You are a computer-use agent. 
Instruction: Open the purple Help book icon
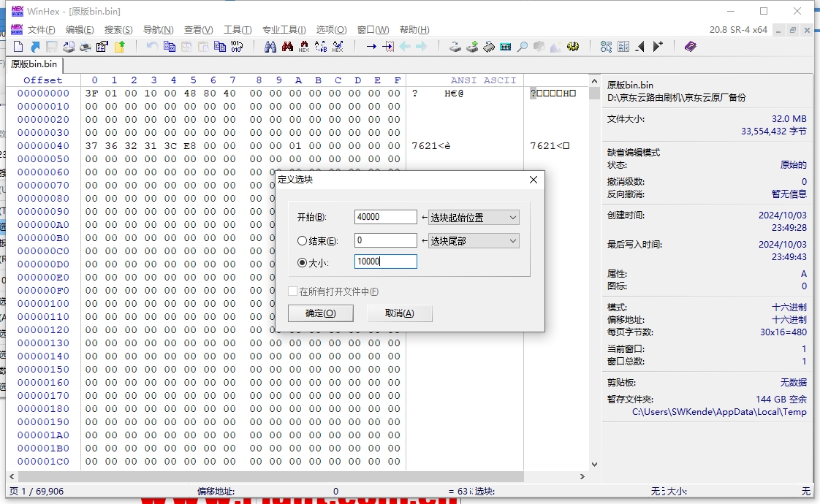[690, 46]
